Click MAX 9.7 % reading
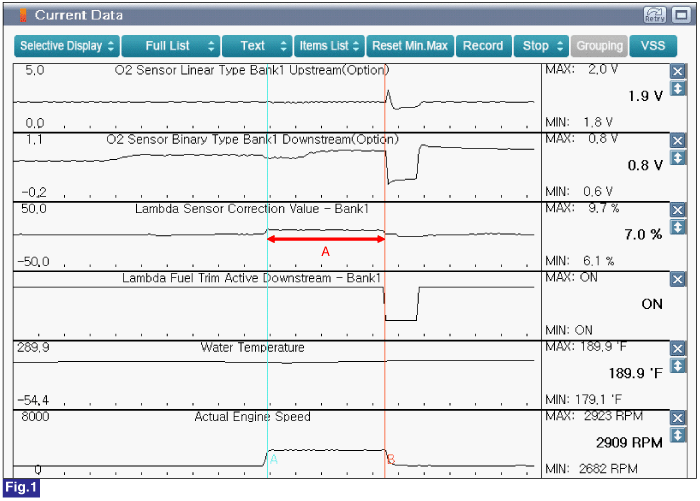This screenshot has width=700, height=501. pyautogui.click(x=582, y=208)
